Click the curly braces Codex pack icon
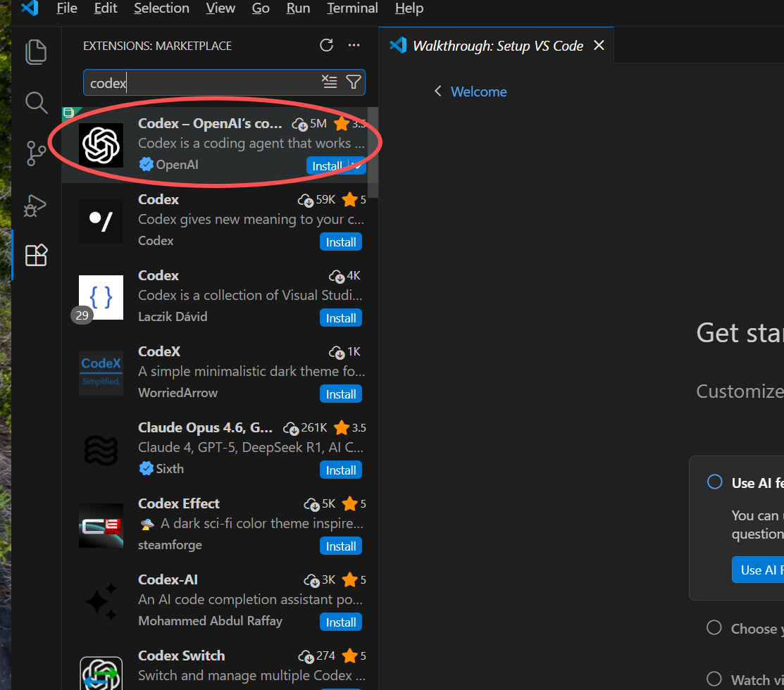Screen dimensions: 784x690 101,297
